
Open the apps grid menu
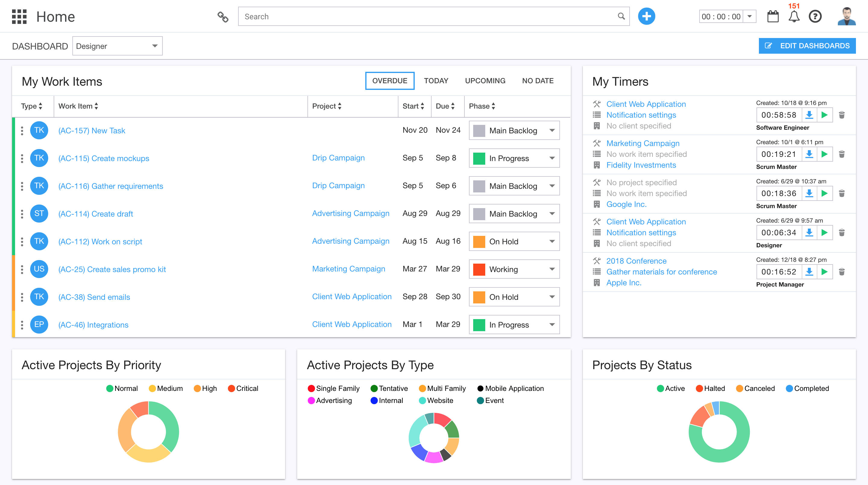[x=19, y=17]
